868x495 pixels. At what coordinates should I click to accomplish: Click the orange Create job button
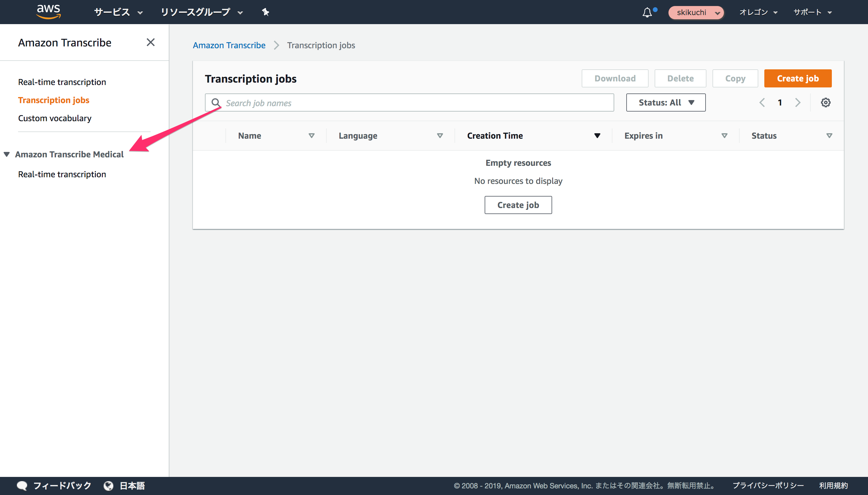[x=797, y=78]
